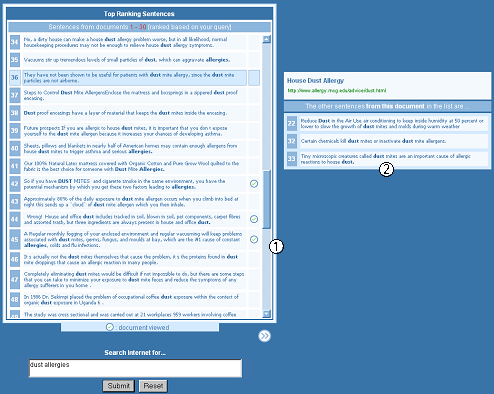The height and width of the screenshot is (394, 494).
Task: Click the document viewed checkmark for sentence 42
Action: point(254,184)
